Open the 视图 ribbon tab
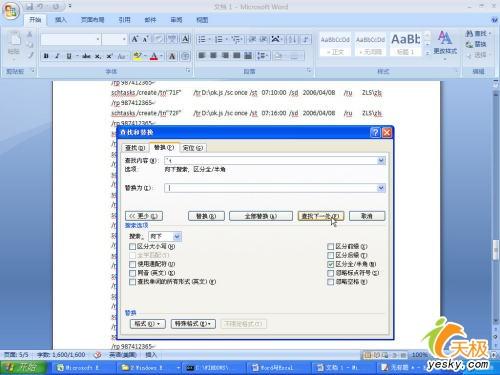Viewport: 500px width, 375px height. pos(202,20)
